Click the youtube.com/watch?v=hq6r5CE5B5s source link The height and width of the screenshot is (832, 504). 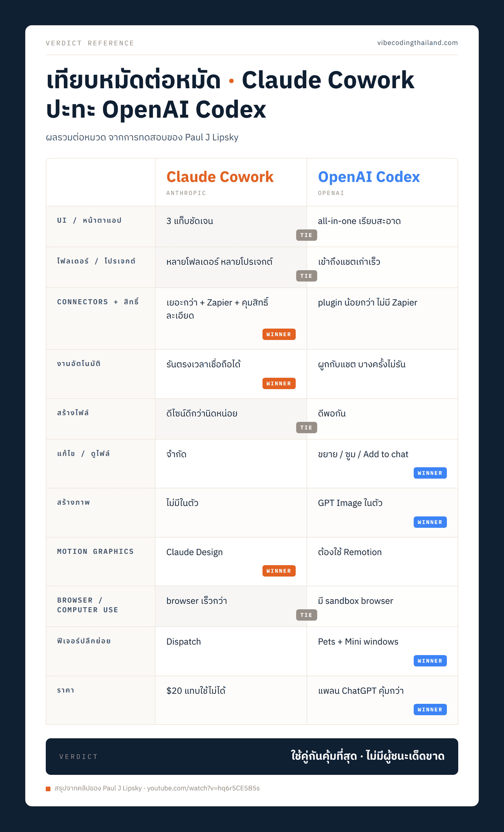(203, 788)
